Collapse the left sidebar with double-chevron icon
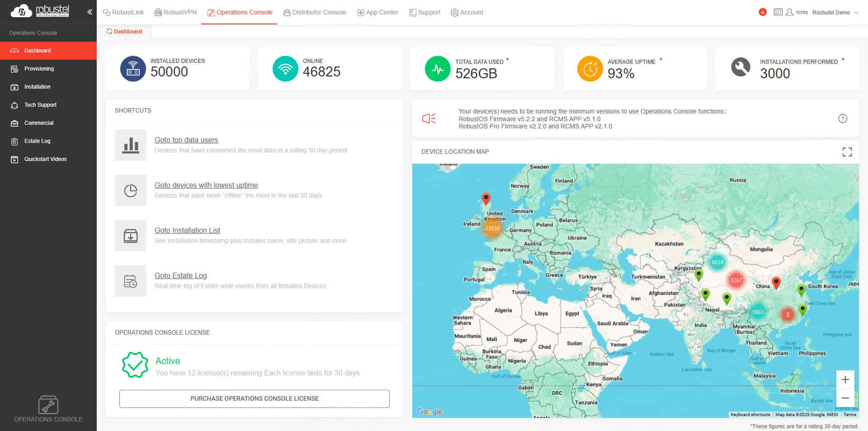This screenshot has height=431, width=868. pos(90,12)
